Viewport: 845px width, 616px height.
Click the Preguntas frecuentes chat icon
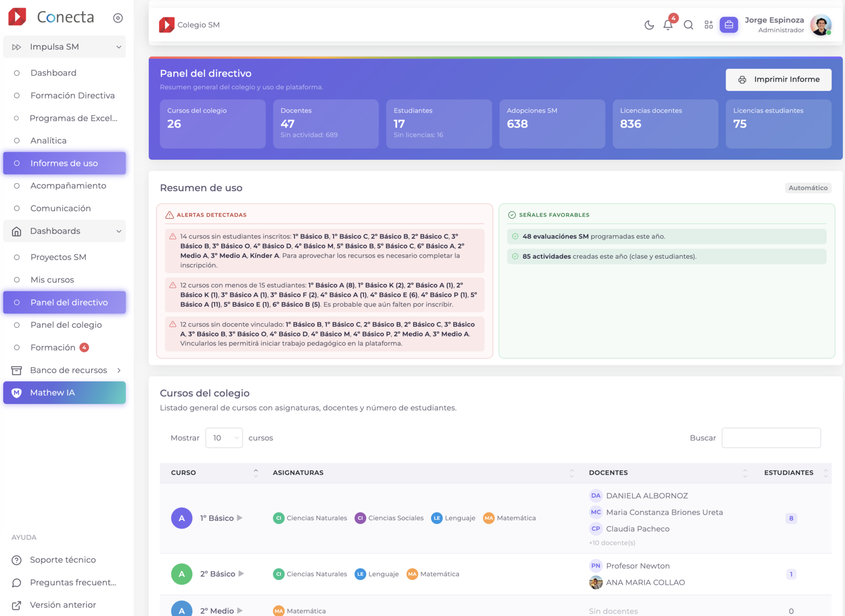point(17,583)
